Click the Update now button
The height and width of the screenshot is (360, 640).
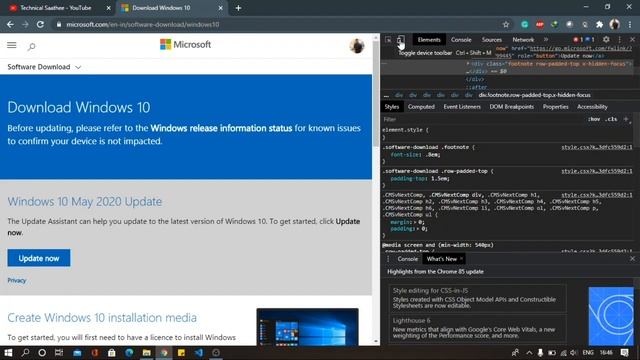click(39, 258)
